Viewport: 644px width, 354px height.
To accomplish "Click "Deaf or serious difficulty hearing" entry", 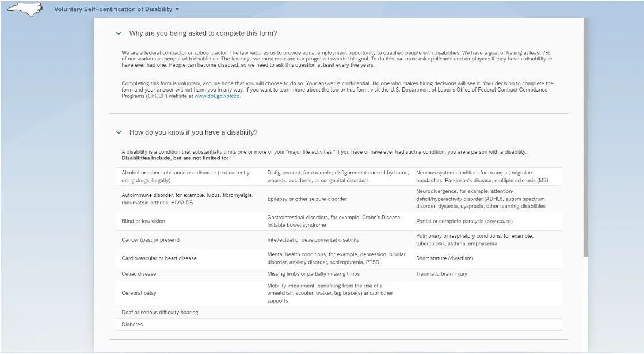I will [x=160, y=313].
